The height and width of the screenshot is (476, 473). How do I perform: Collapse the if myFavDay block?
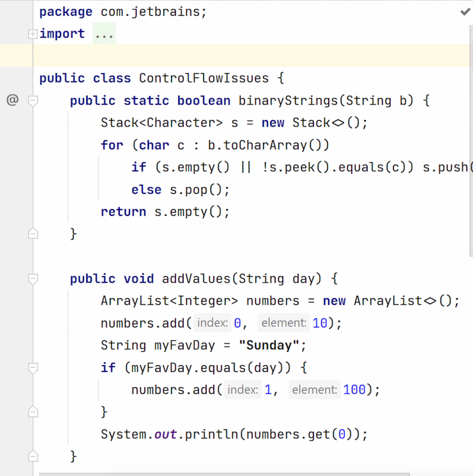(x=33, y=368)
